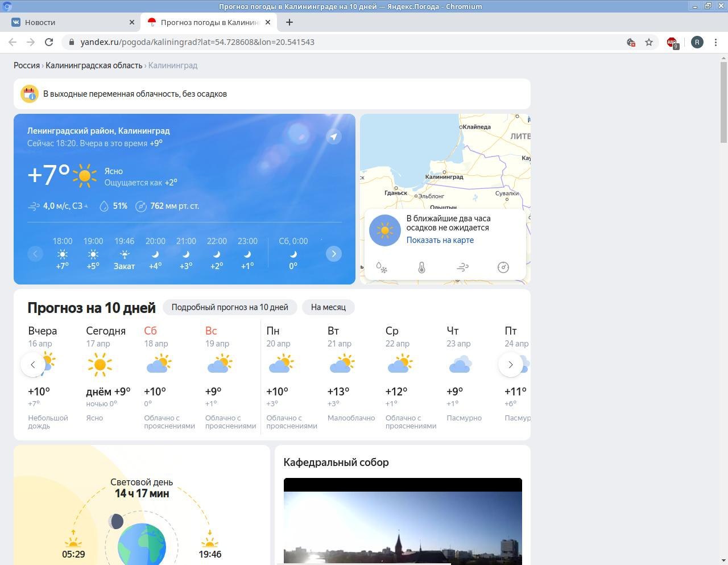Viewport: 728px width, 565px height.
Task: Close the Новости tab
Action: 132,22
